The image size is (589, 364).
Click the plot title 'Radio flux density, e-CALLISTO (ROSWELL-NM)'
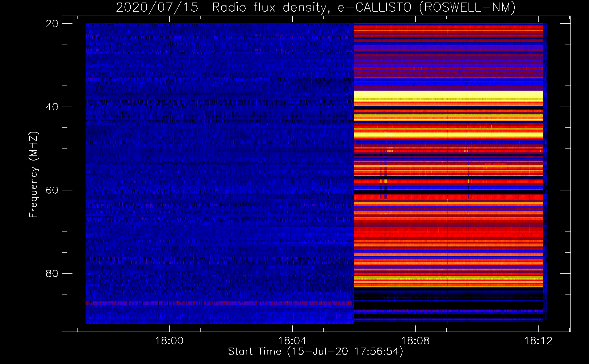[364, 7]
